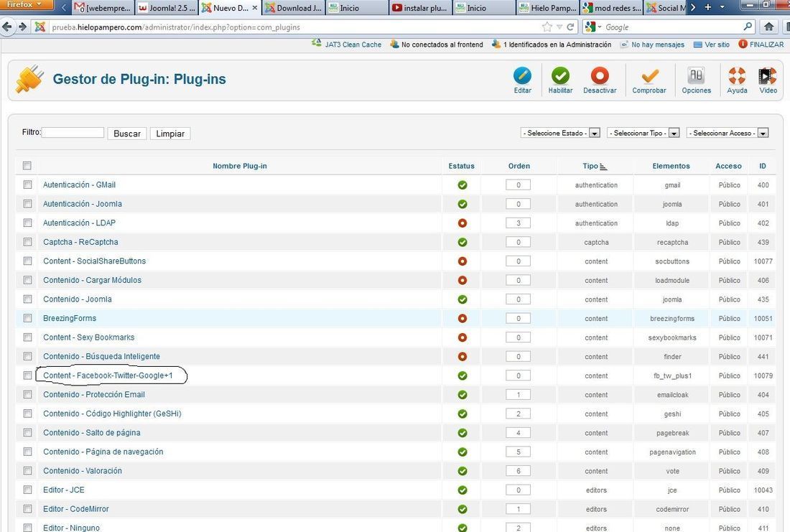This screenshot has width=790, height=532.
Task: Click the browser Back arrow
Action: point(7,27)
